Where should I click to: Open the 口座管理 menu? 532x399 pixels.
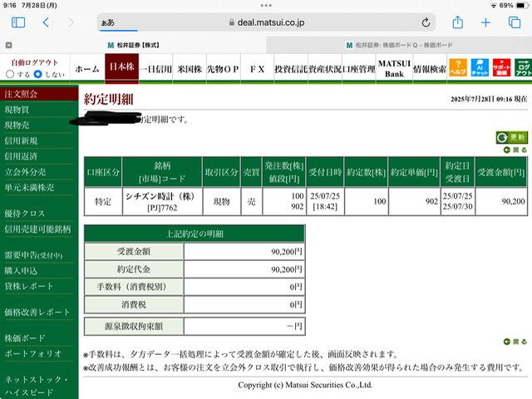tap(359, 69)
